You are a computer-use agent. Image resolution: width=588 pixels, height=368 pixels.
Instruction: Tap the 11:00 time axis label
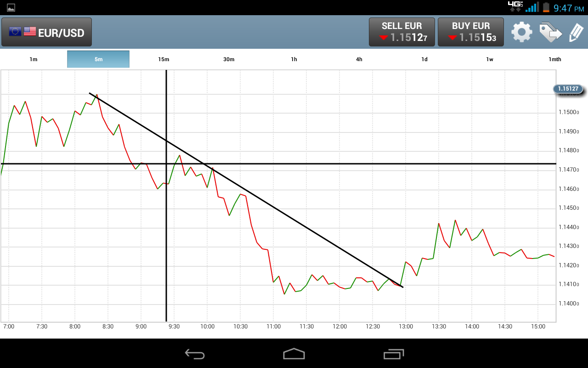tap(273, 327)
